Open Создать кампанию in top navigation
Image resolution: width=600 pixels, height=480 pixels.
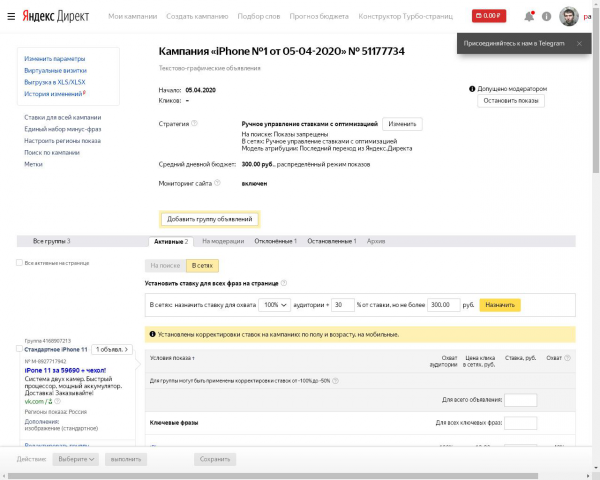click(x=197, y=16)
